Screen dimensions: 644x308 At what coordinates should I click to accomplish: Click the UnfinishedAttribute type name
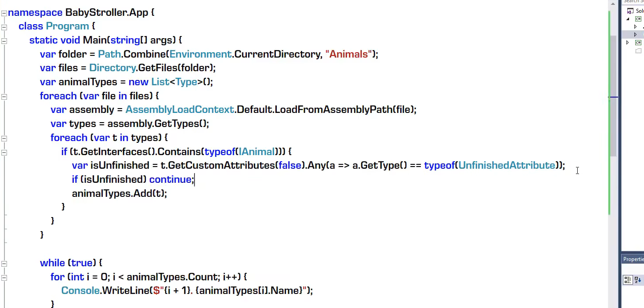[x=507, y=165]
